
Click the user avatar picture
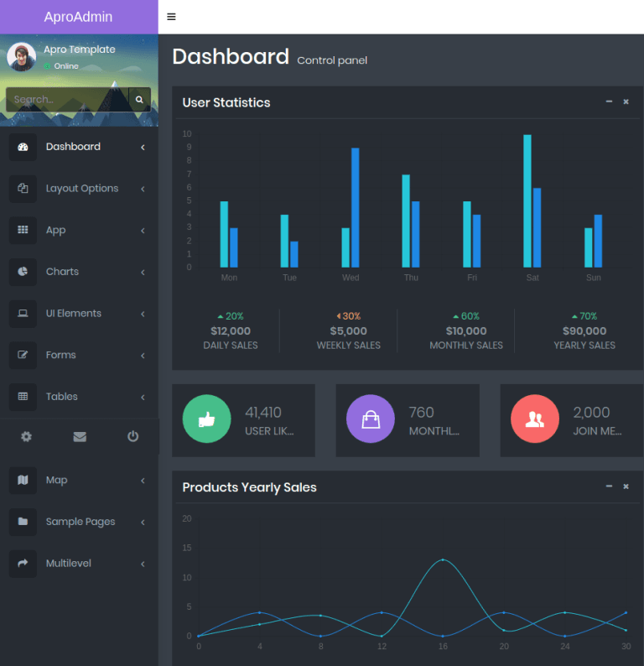click(x=21, y=57)
